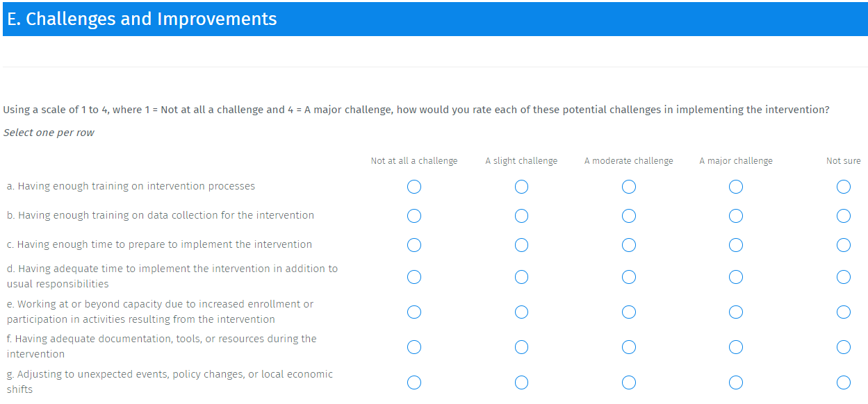Select 'A moderate challenge' for working beyond capacity
This screenshot has height=404, width=868.
tap(629, 312)
